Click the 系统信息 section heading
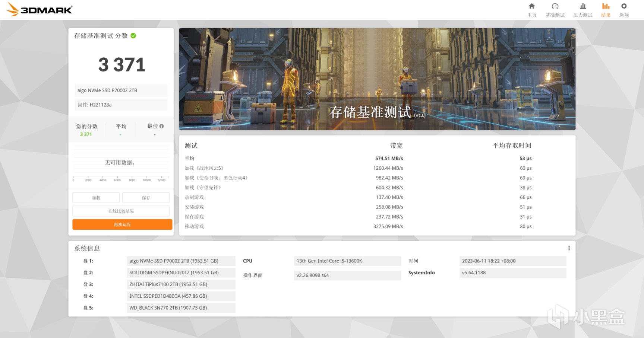The image size is (644, 338). (x=87, y=248)
